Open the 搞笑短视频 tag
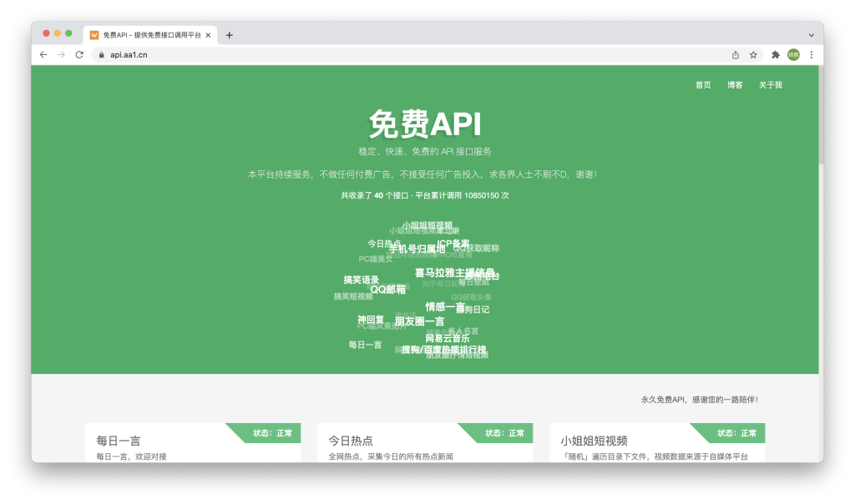Screen dimensions: 855x504 tap(353, 296)
